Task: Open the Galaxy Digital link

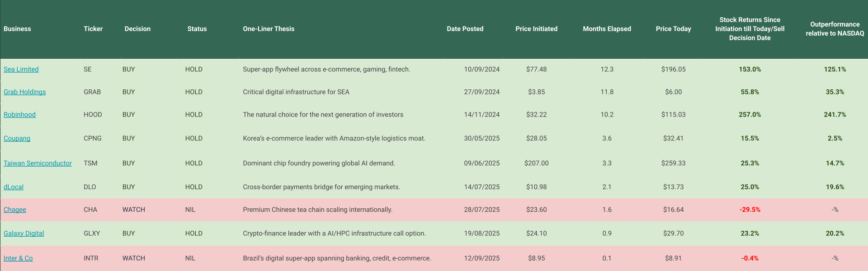Action: (24, 234)
